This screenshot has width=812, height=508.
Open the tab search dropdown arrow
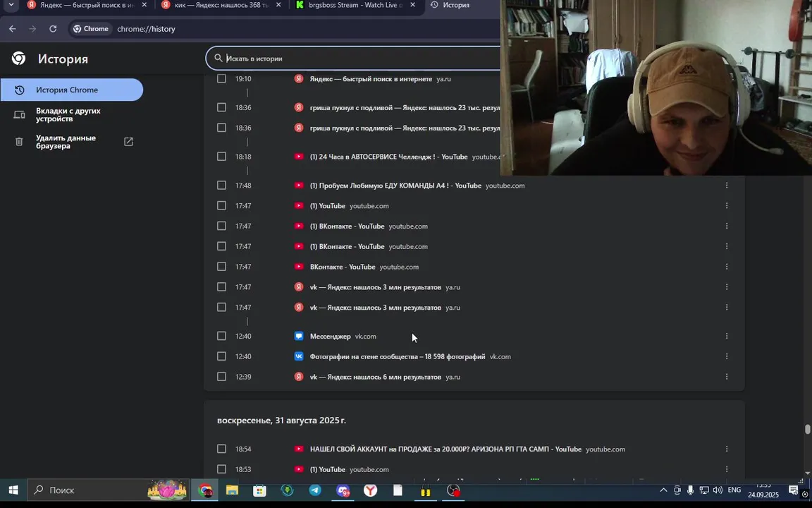tap(11, 5)
